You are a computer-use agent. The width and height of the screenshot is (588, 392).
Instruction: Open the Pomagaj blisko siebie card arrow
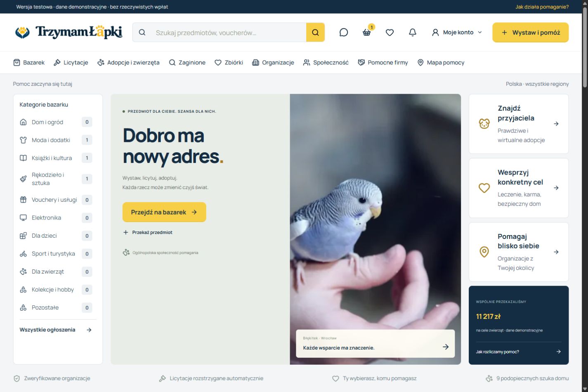[x=556, y=252]
